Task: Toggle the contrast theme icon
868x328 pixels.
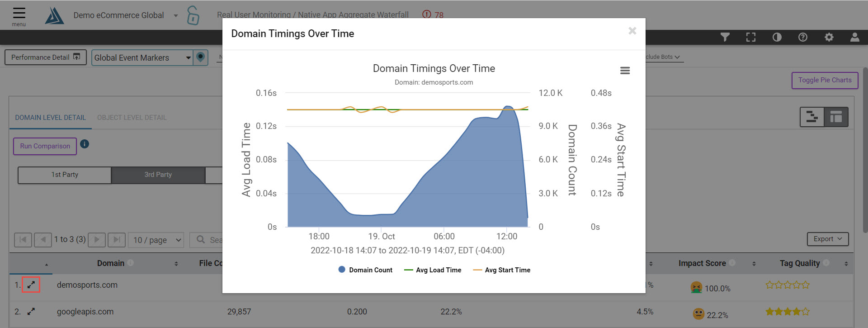Action: pyautogui.click(x=777, y=37)
